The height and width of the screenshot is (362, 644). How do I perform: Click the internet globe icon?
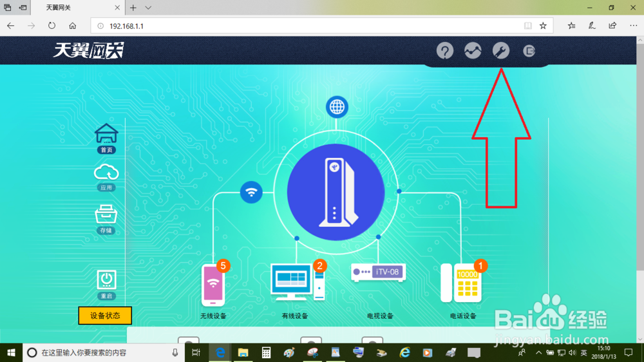coord(337,107)
